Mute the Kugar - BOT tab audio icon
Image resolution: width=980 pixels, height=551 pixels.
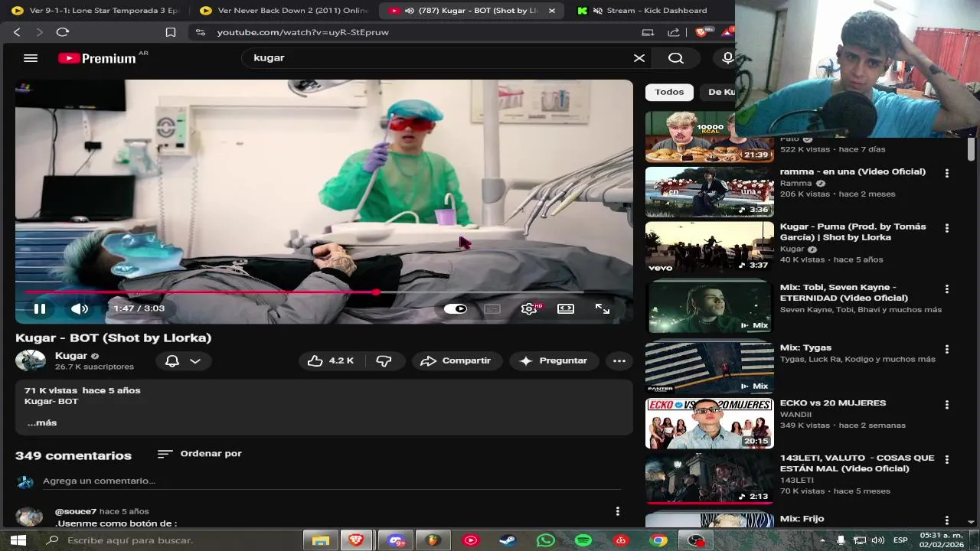(410, 11)
